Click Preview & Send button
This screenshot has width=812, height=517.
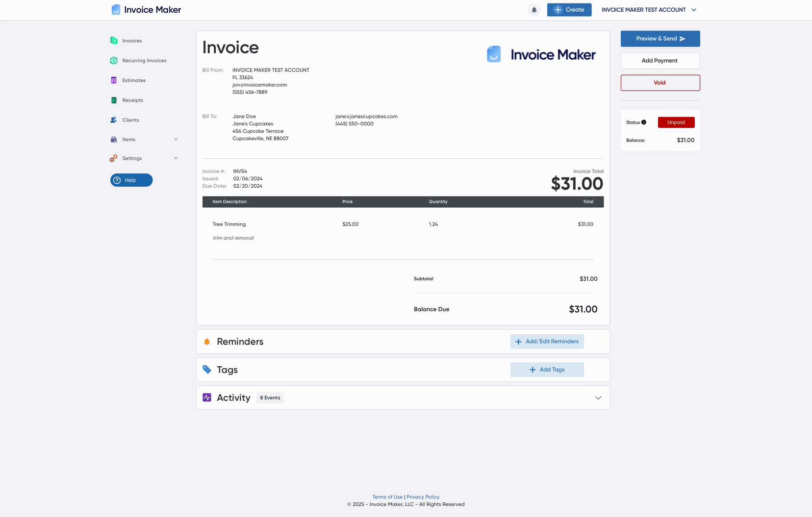(660, 39)
